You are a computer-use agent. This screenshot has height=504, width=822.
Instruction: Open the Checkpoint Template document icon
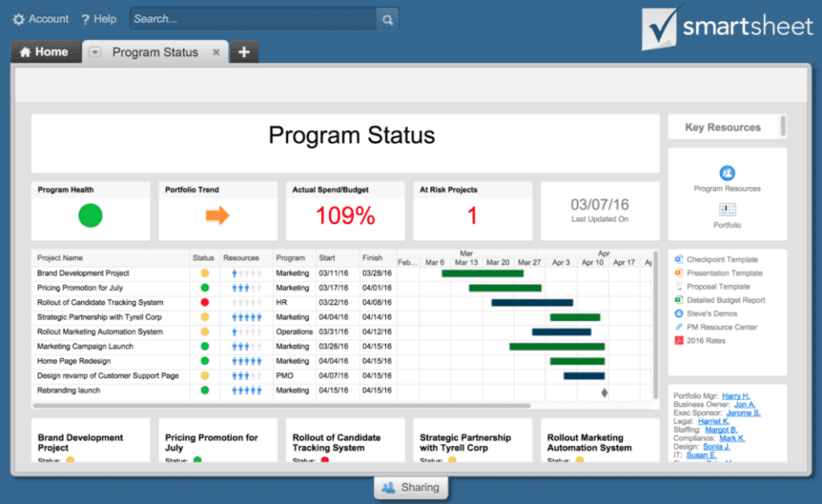[x=678, y=259]
